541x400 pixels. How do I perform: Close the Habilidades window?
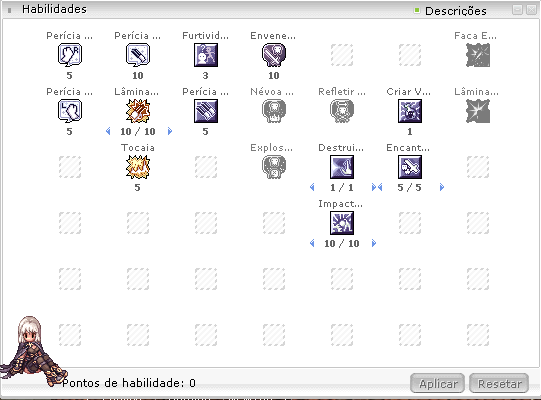(531, 9)
